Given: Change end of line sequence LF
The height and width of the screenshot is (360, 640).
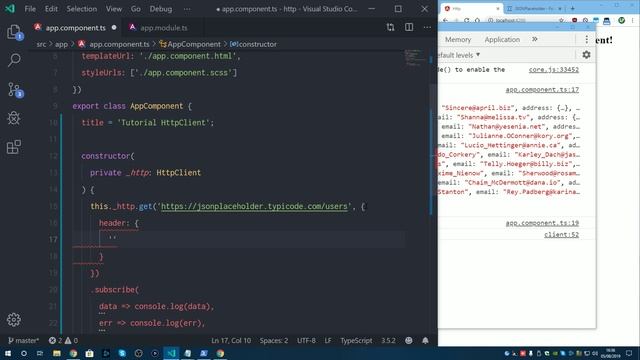Looking at the screenshot, I should (328, 340).
